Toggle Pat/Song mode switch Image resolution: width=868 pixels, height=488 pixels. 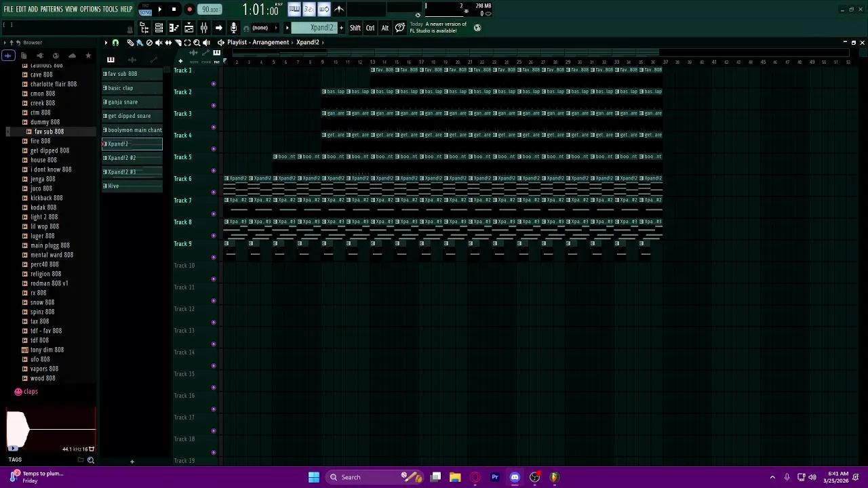pos(145,9)
